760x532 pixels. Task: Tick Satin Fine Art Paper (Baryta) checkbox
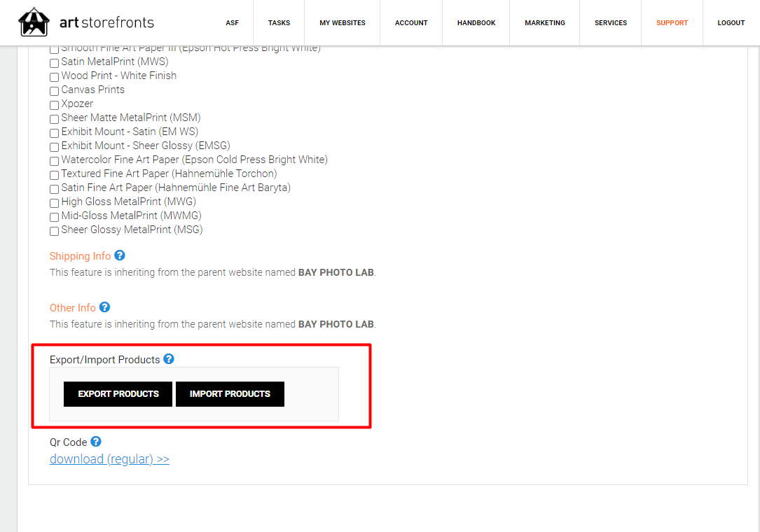coord(55,190)
